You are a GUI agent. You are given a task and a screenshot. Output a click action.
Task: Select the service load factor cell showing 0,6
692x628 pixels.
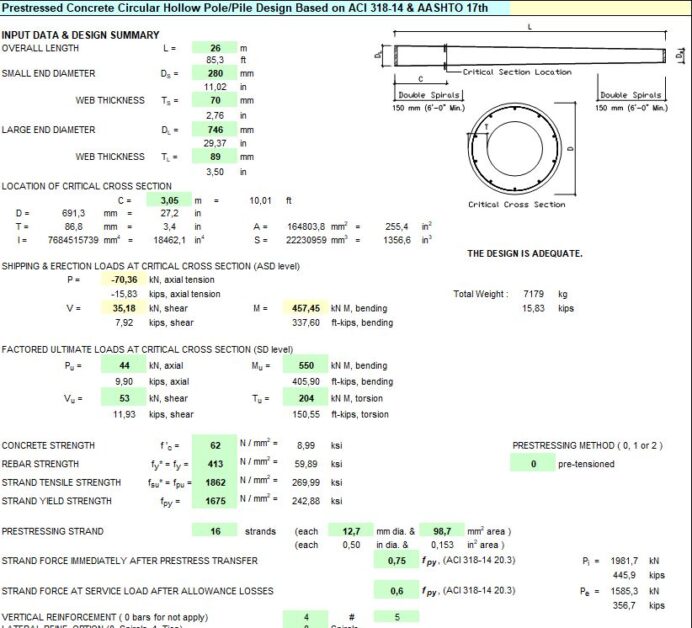tap(396, 590)
